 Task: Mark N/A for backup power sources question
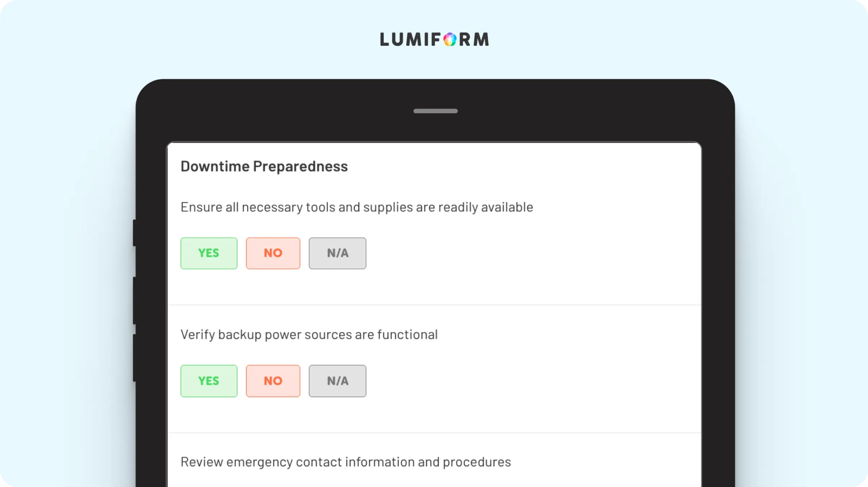coord(337,381)
